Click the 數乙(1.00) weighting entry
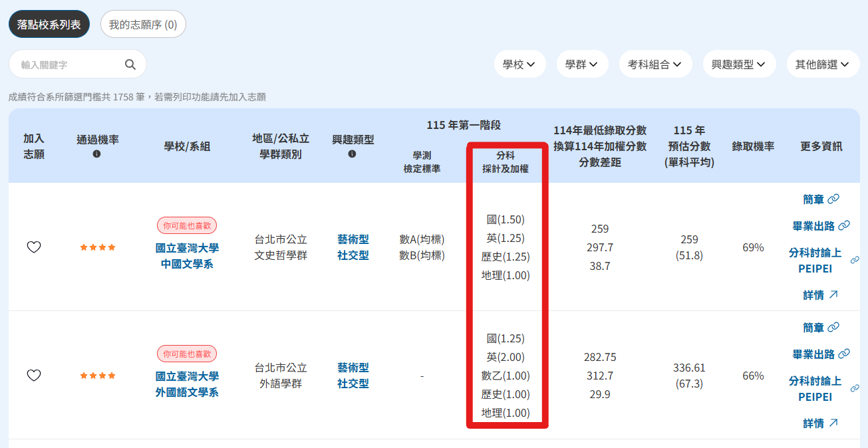 point(506,376)
